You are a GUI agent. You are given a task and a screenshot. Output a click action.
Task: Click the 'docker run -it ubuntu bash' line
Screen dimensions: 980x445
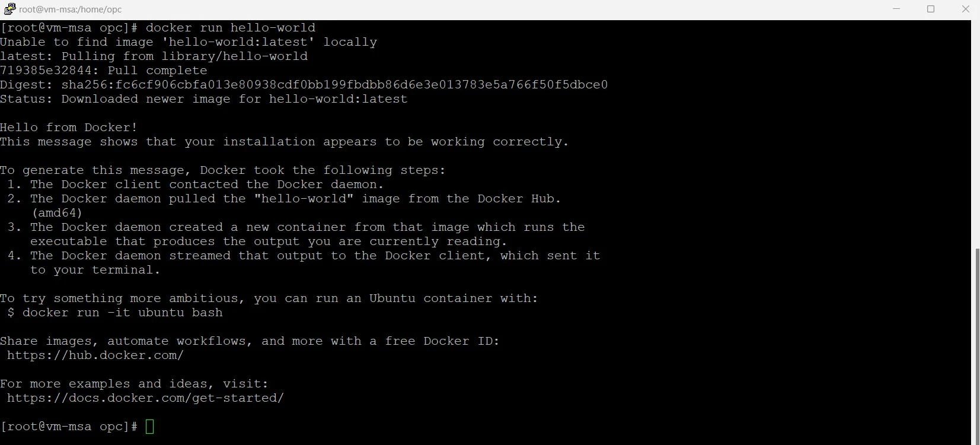[x=115, y=313]
